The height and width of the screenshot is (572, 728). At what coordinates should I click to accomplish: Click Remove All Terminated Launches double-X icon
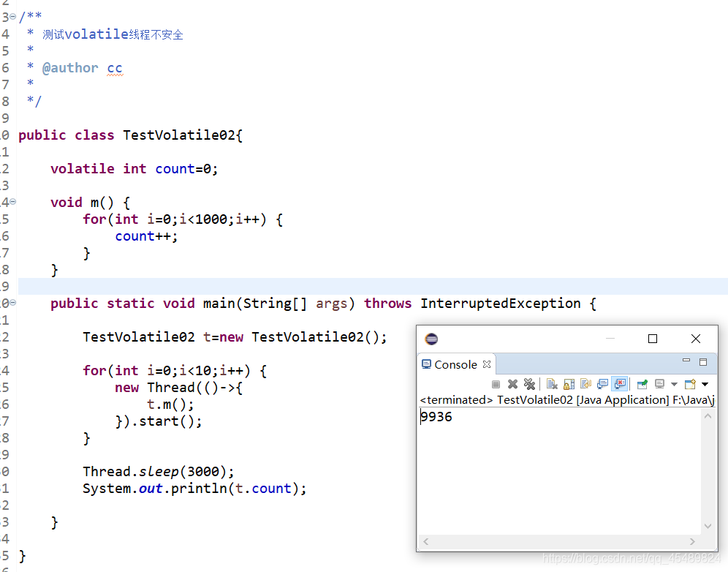(x=529, y=384)
